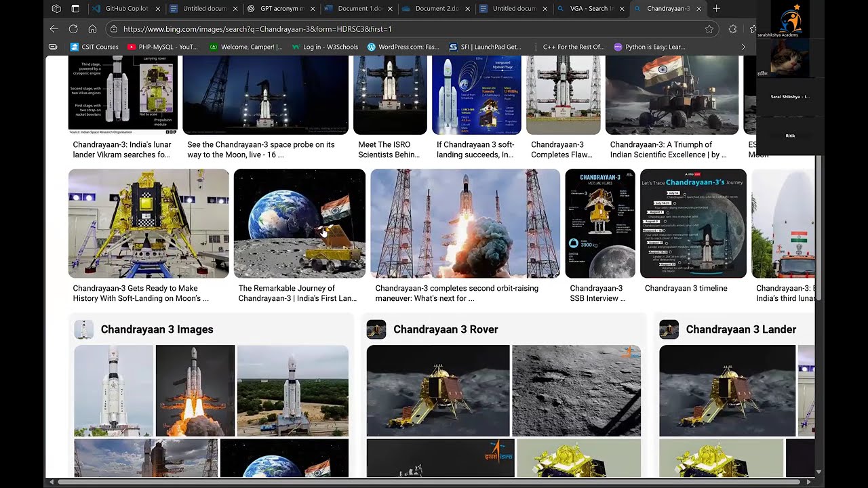
Task: Open the WordPress.com bookmark
Action: (x=403, y=47)
